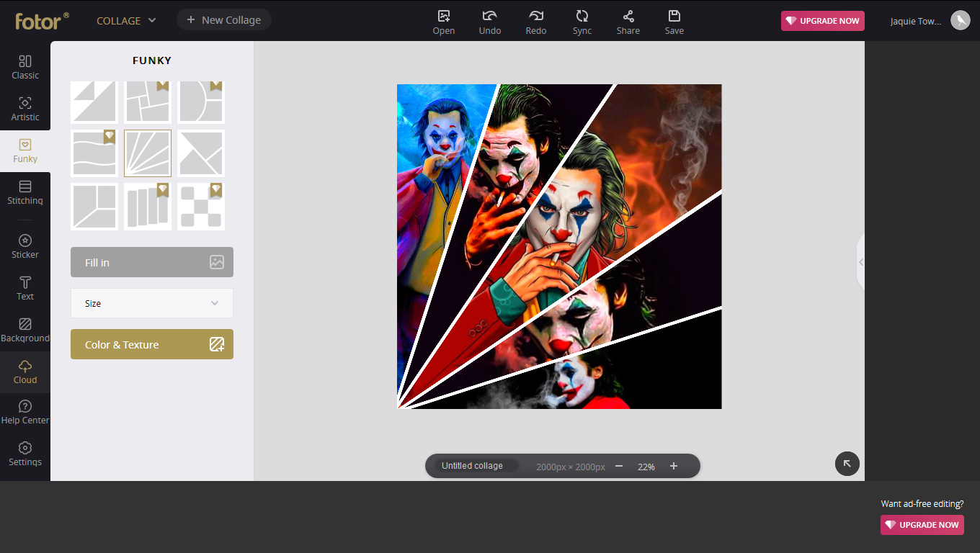Image resolution: width=980 pixels, height=553 pixels.
Task: Save the collage
Action: [674, 22]
